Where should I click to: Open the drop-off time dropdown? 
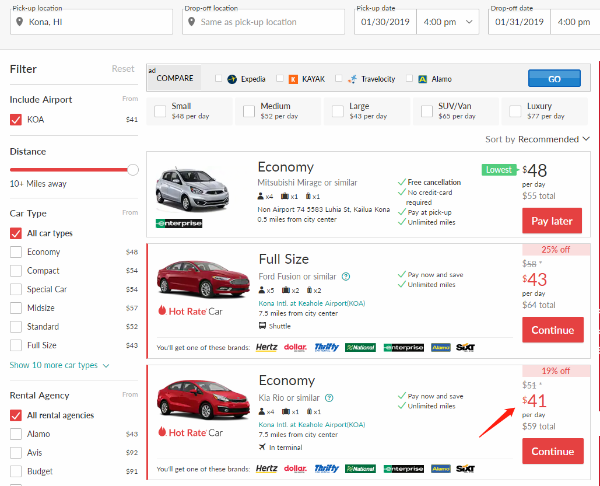[575, 22]
